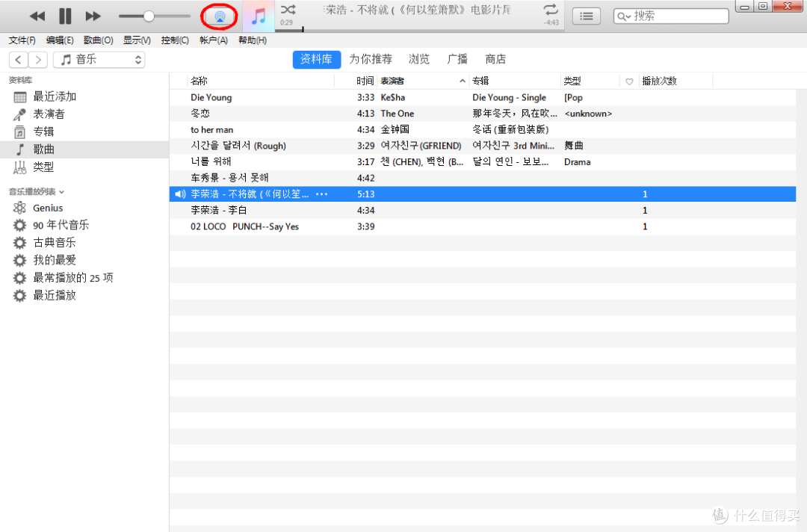
Task: Sort by the 名称 column header
Action: point(261,81)
